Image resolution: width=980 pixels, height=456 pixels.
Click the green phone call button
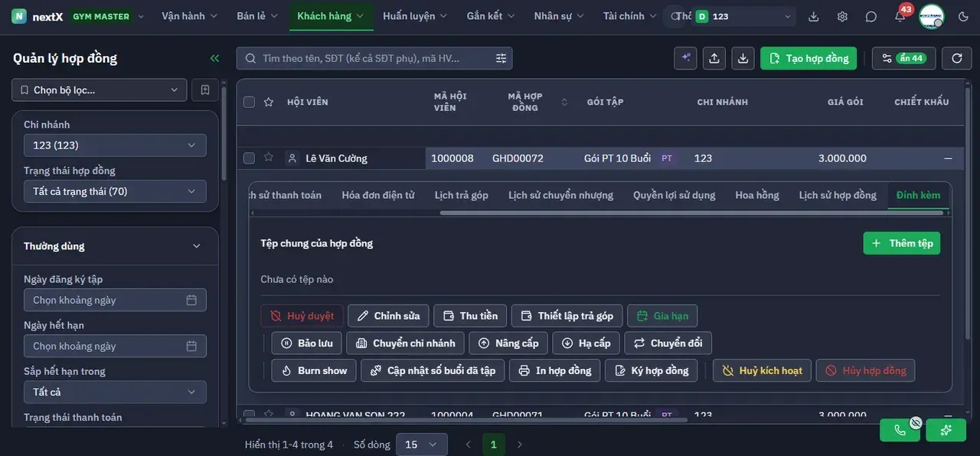(900, 430)
